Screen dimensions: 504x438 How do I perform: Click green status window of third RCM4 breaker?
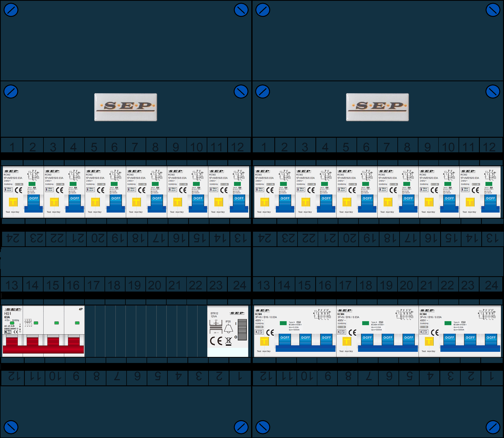tap(448, 323)
